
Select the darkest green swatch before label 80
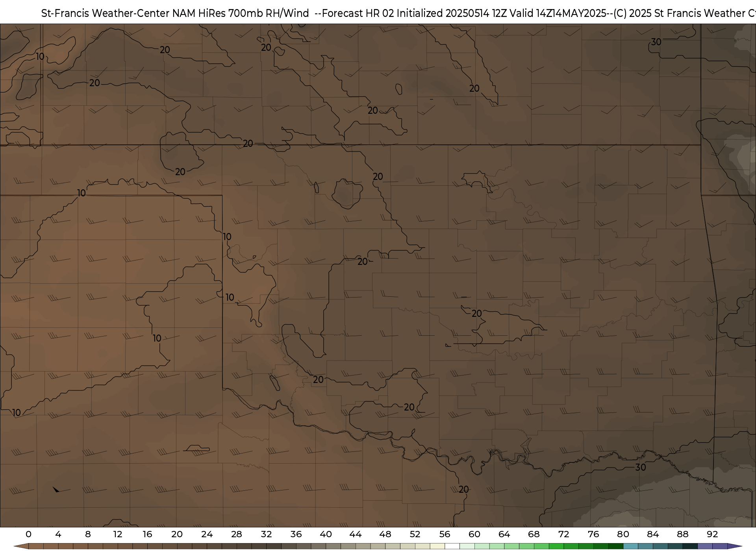[616, 547]
